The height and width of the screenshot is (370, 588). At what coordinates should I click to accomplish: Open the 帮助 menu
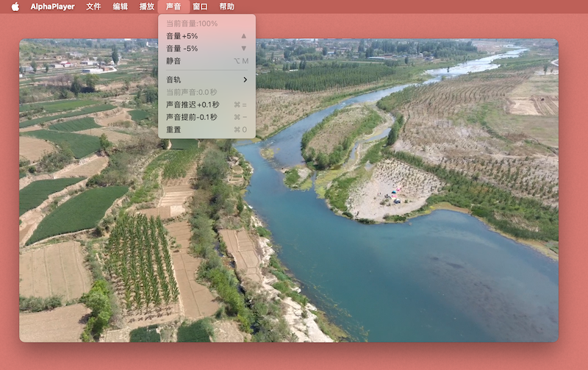[x=227, y=7]
